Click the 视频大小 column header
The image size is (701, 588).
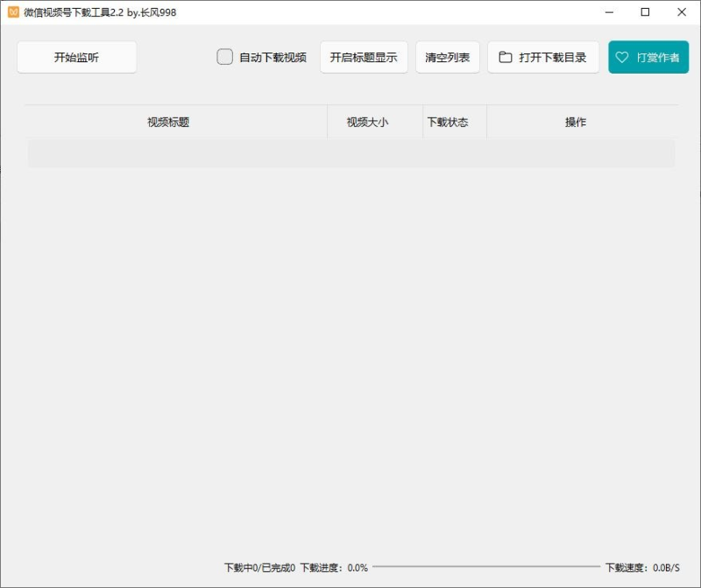pos(370,122)
